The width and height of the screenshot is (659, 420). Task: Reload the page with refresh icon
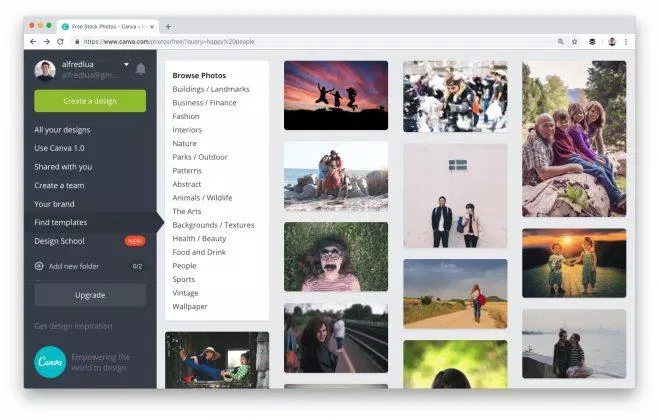(60, 42)
